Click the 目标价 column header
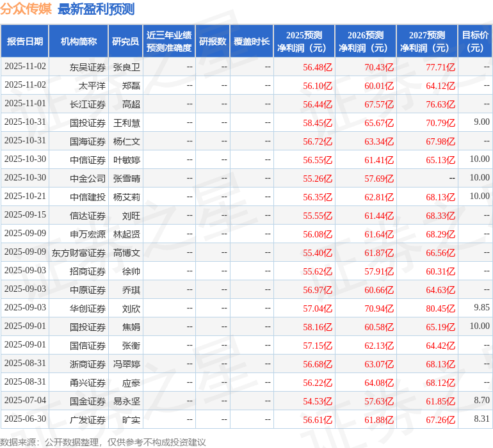Viewport: 493px width, 448px height. (475, 42)
